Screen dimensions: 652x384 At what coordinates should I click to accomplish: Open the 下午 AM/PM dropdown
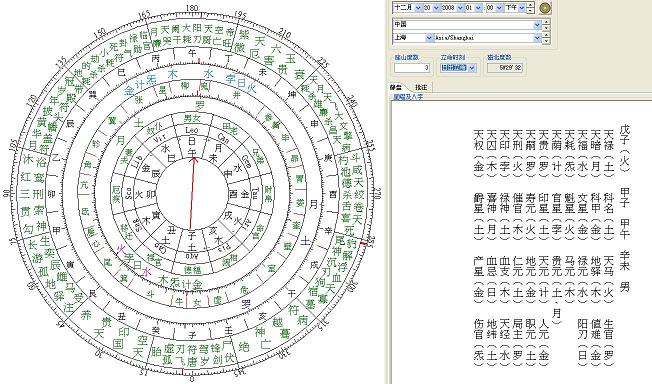(515, 7)
